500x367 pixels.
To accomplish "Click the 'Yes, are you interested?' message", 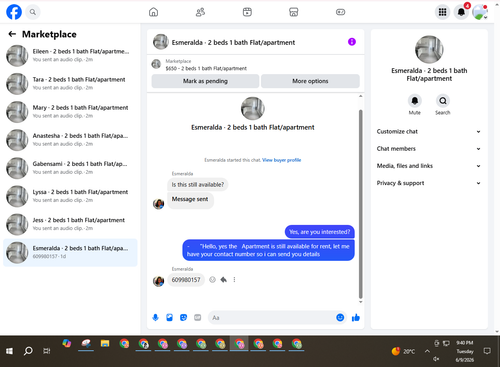I will pos(319,232).
